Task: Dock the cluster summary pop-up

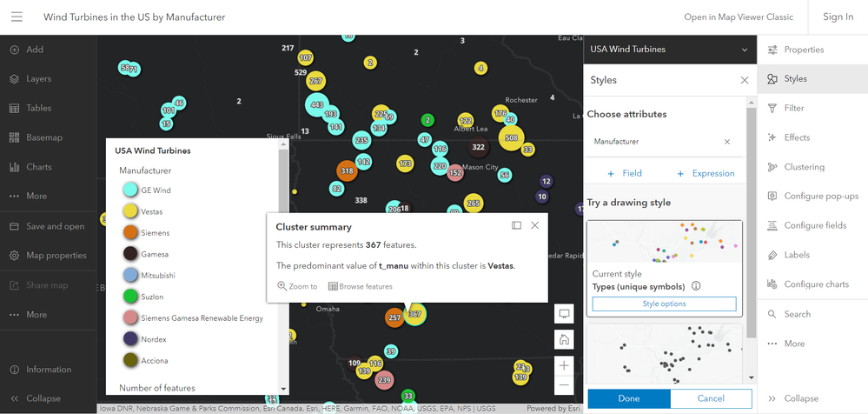Action: (516, 225)
